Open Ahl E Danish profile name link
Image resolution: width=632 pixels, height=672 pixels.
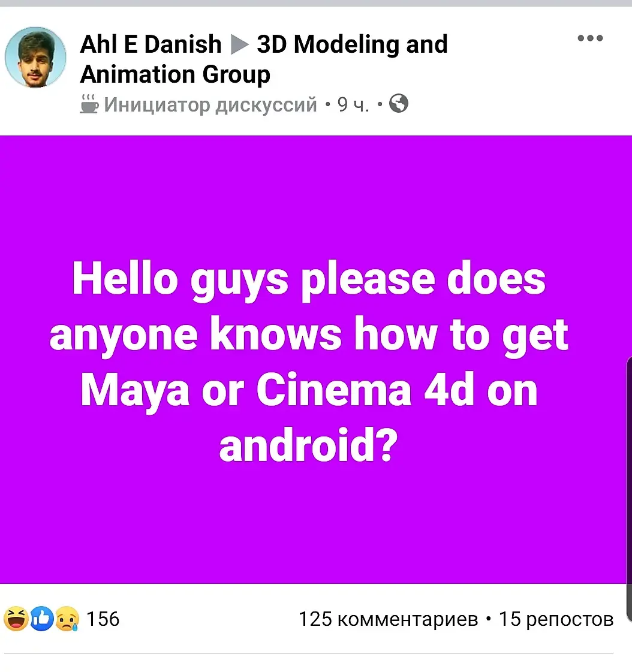coord(151,44)
